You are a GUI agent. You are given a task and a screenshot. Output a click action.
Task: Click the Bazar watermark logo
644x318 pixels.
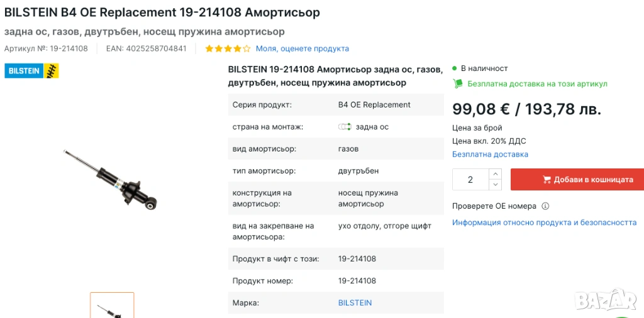click(x=606, y=299)
